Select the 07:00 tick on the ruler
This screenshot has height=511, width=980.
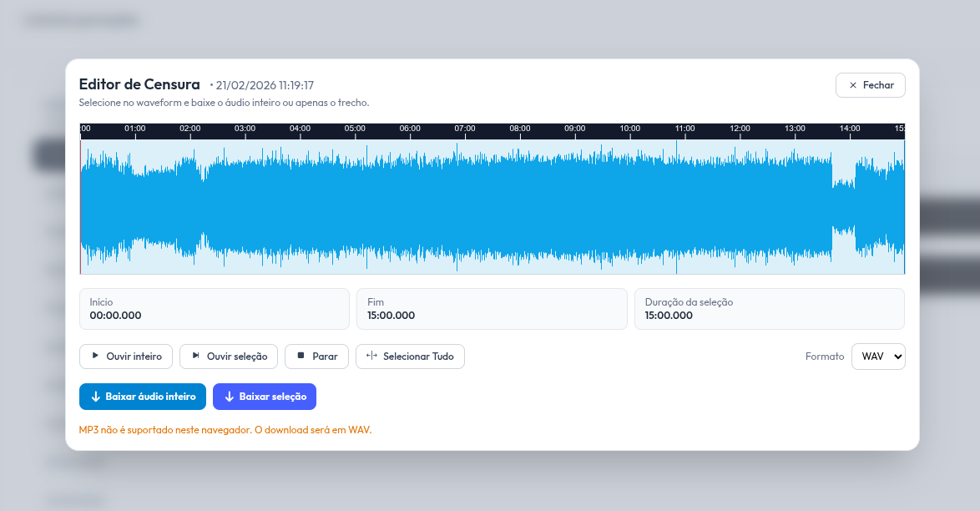coord(465,129)
